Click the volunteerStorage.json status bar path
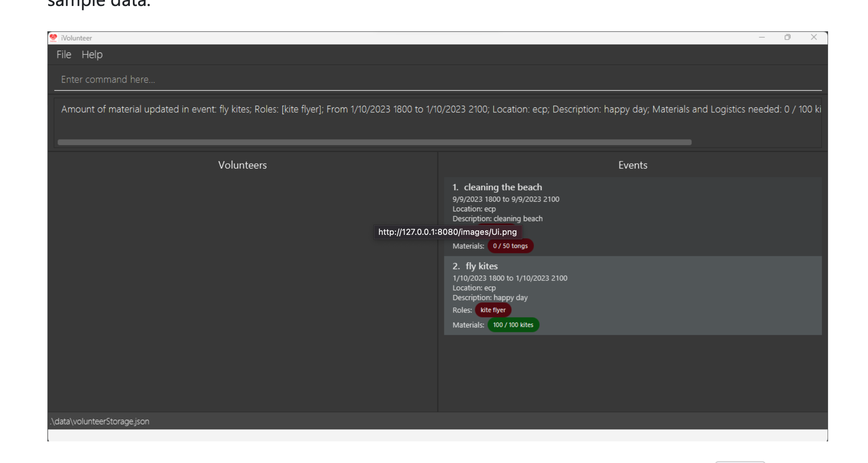The width and height of the screenshot is (868, 463). (x=100, y=421)
